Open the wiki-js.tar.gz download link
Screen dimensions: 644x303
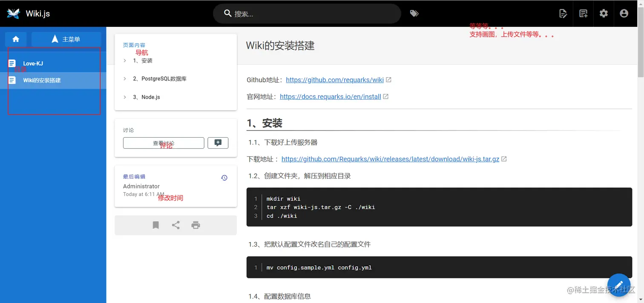point(390,159)
